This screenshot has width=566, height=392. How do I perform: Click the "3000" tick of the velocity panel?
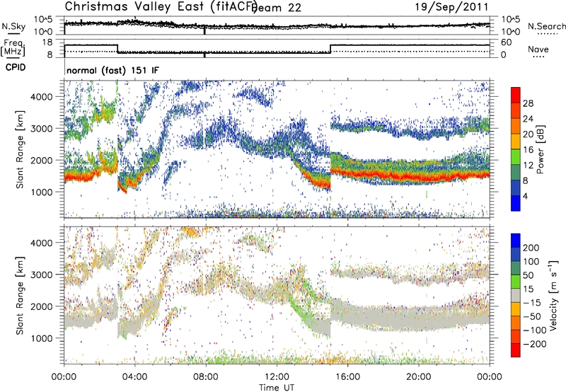point(42,275)
